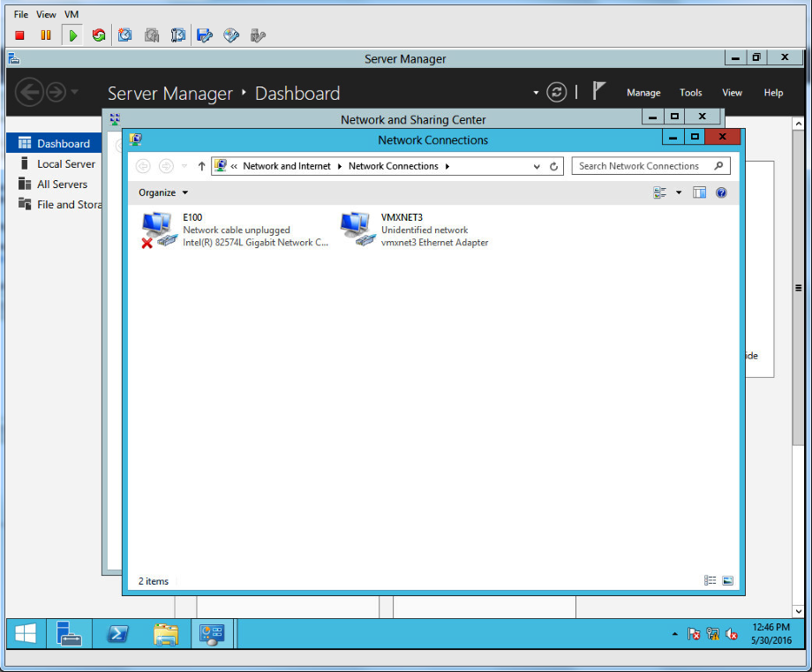
Task: Open the view options dropdown arrow
Action: coord(679,193)
